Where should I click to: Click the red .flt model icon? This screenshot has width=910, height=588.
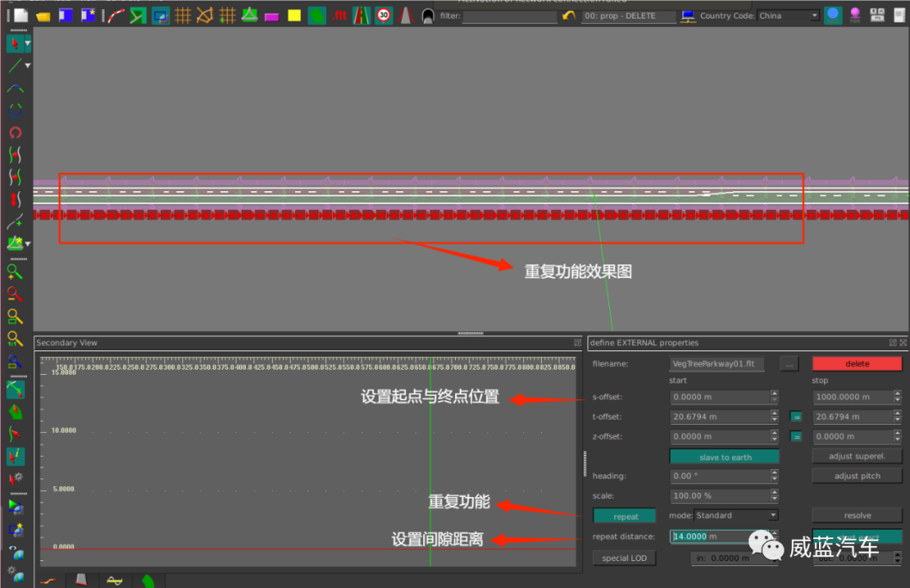point(340,16)
